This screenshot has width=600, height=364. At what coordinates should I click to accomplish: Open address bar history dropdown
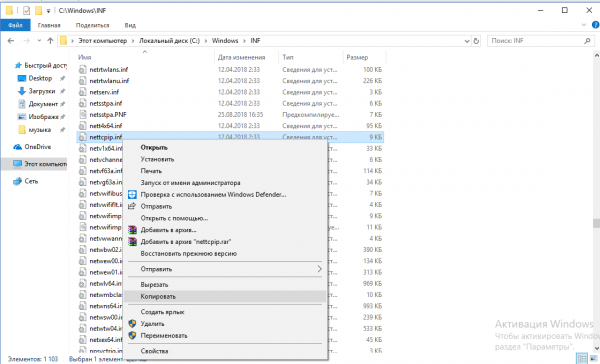tap(467, 41)
